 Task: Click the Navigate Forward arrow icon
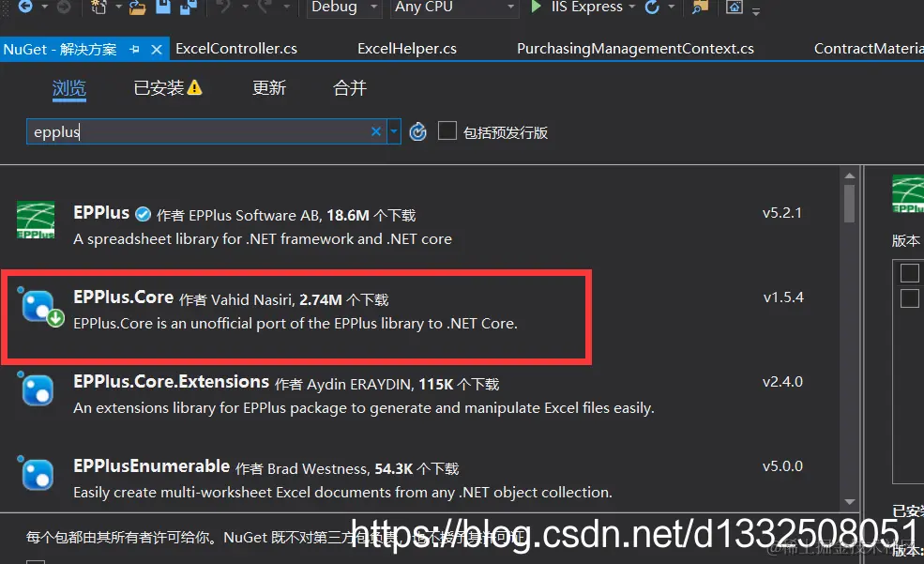pos(64,7)
